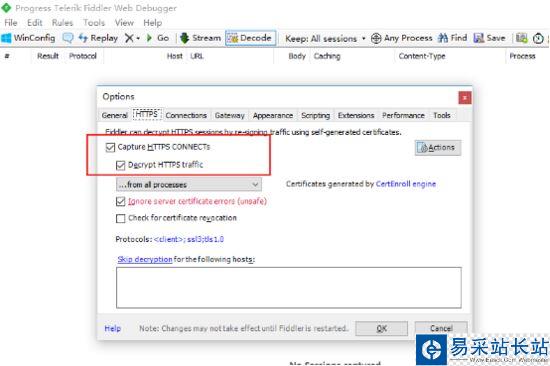Image resolution: width=550 pixels, height=366 pixels.
Task: Expand the from all processes dropdown
Action: (189, 185)
